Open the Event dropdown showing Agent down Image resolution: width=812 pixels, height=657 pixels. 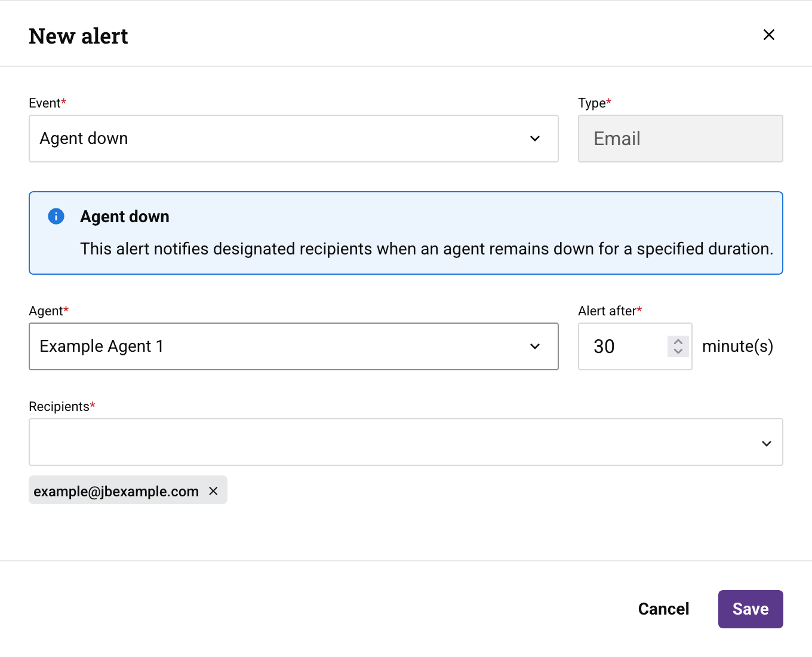click(281, 139)
